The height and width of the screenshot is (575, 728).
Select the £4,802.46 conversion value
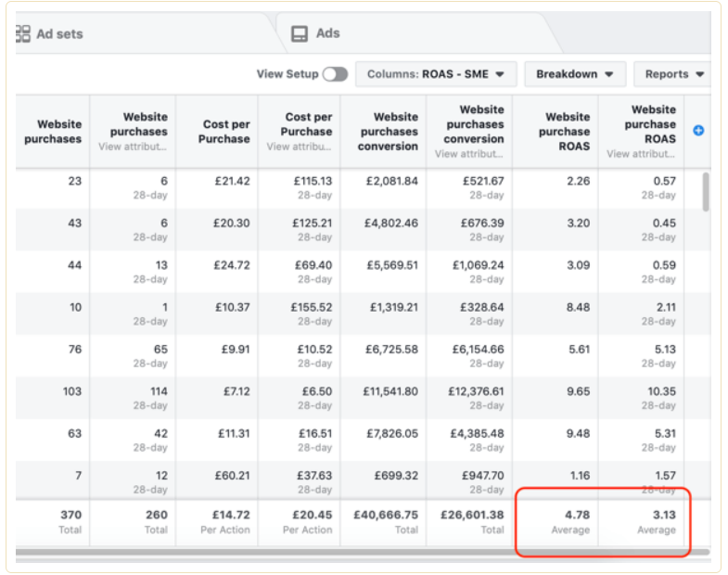[x=391, y=224]
